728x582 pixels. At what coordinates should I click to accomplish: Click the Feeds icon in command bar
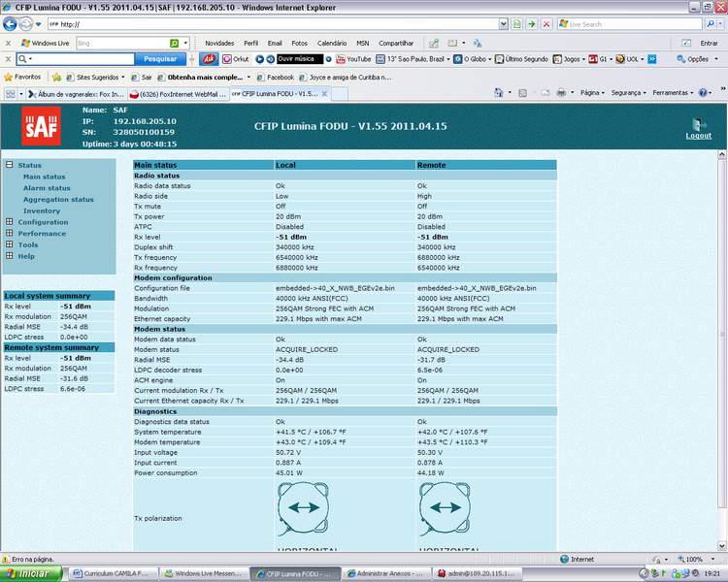point(523,93)
